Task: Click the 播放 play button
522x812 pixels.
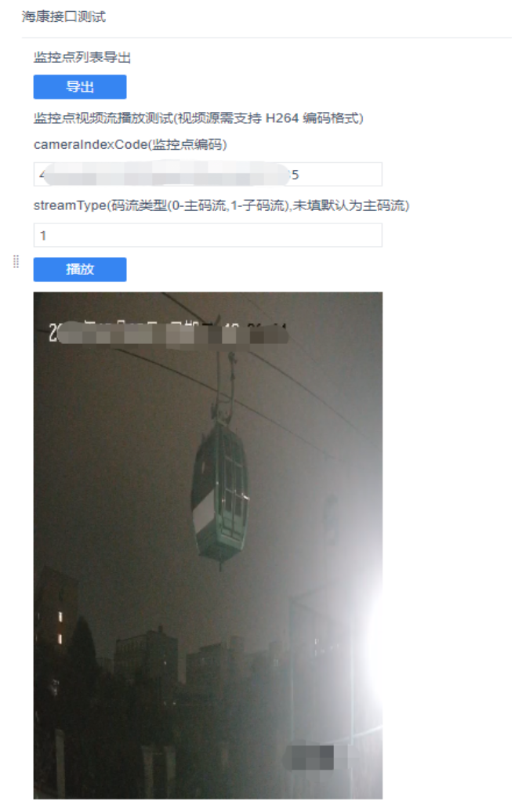Action: tap(80, 270)
